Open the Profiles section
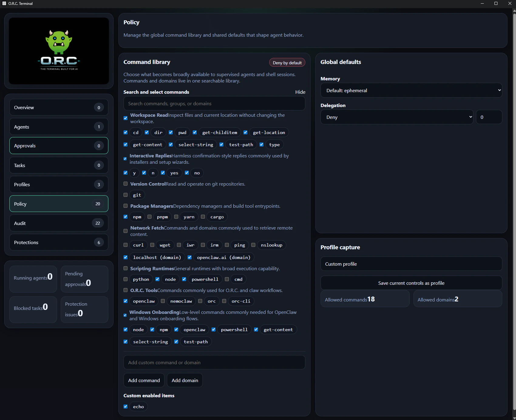The width and height of the screenshot is (516, 420). tap(59, 184)
